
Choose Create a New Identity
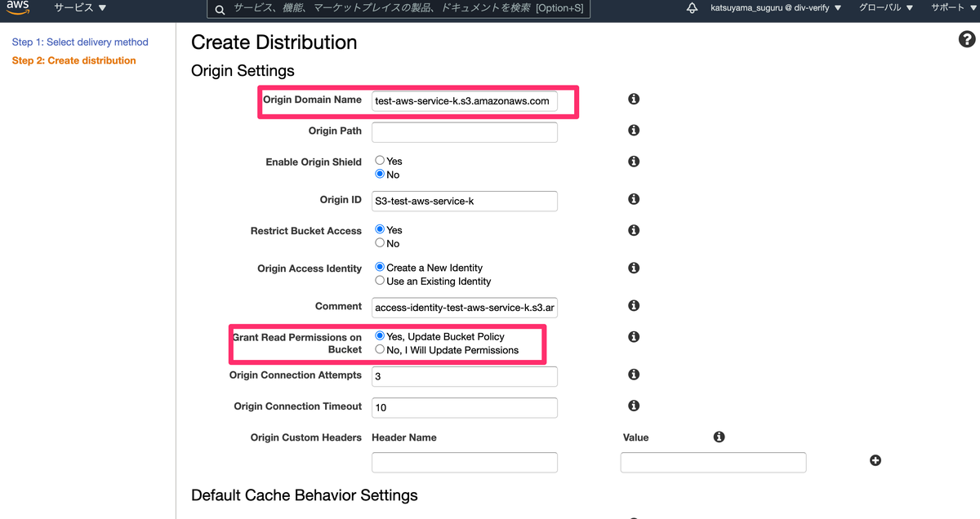click(380, 267)
